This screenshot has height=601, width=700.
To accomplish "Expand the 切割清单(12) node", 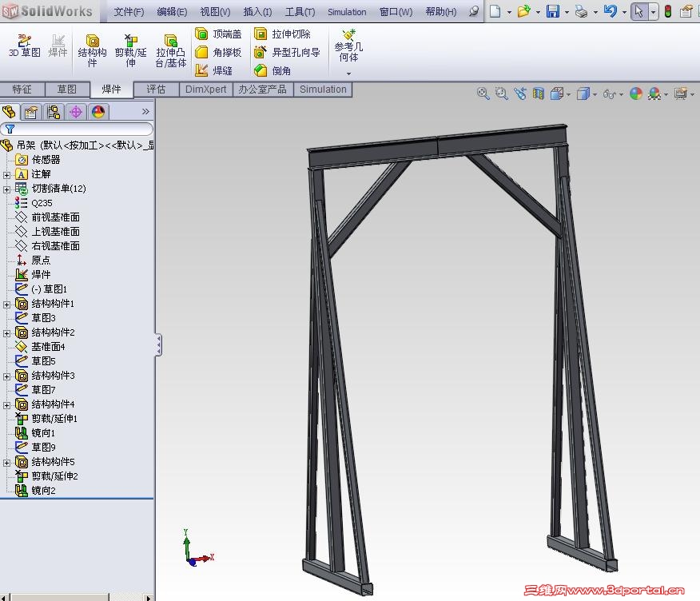I will click(x=6, y=189).
